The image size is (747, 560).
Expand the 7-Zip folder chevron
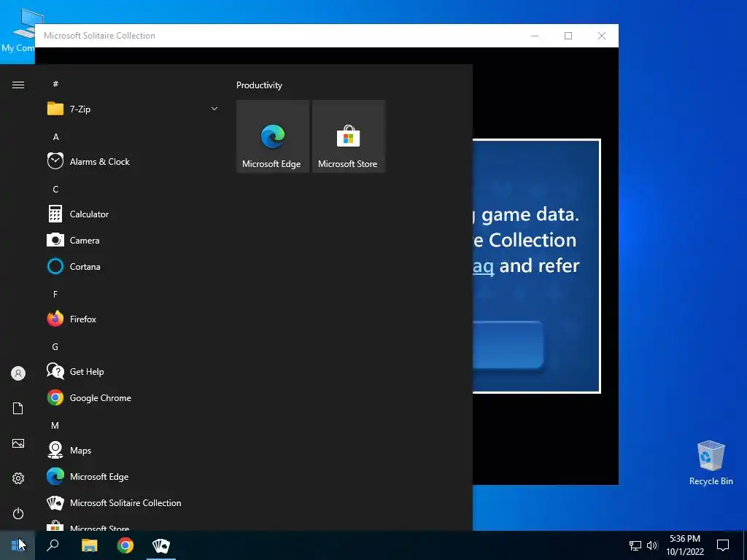click(214, 109)
